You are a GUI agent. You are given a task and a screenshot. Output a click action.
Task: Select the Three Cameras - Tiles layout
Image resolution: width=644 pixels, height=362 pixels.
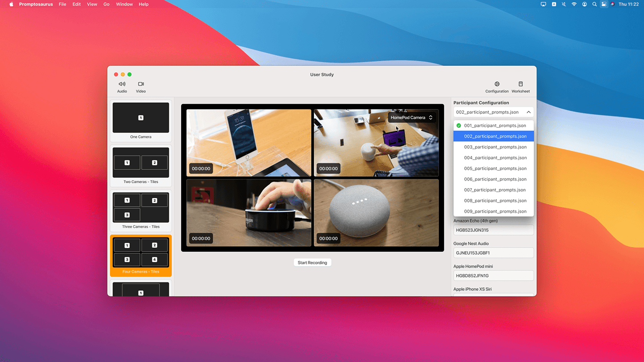(141, 210)
